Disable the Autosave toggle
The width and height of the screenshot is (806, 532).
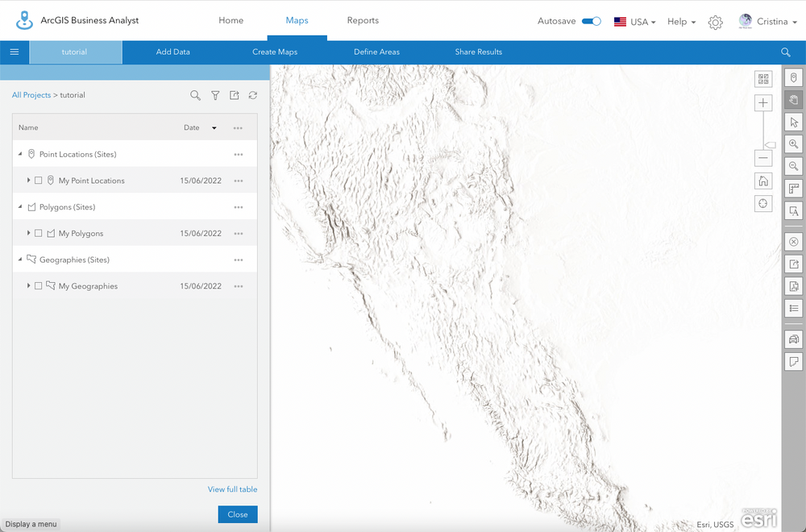(x=593, y=21)
